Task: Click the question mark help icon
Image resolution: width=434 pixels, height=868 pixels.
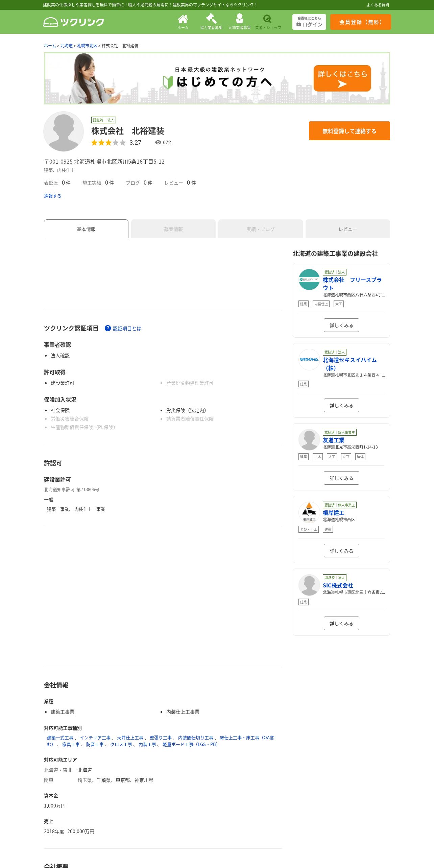Action: click(x=108, y=328)
